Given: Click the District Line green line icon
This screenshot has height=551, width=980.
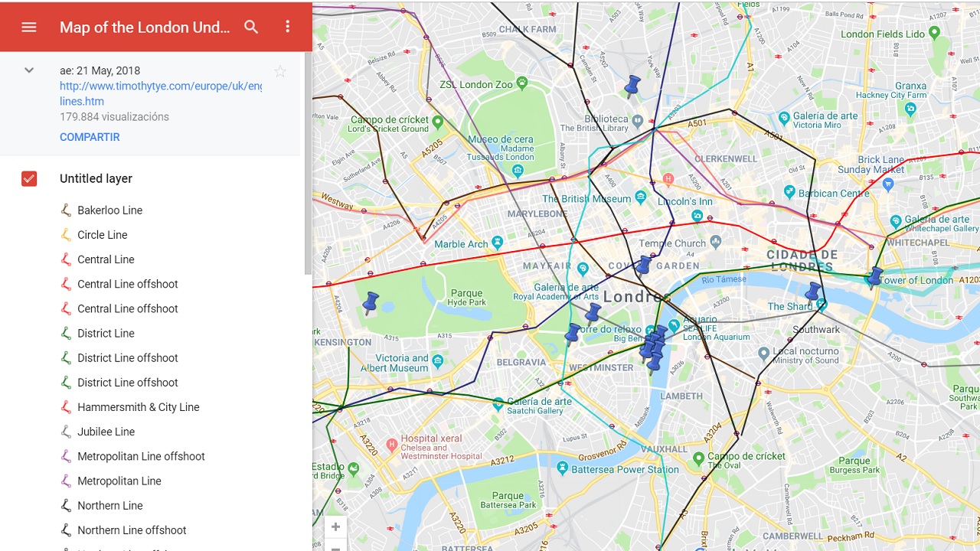Looking at the screenshot, I should point(65,333).
